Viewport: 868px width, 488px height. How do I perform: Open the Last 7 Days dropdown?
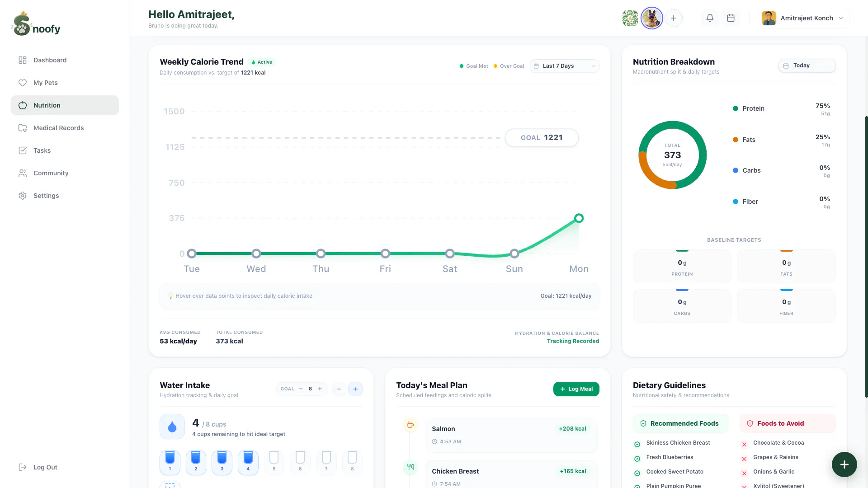click(x=565, y=66)
